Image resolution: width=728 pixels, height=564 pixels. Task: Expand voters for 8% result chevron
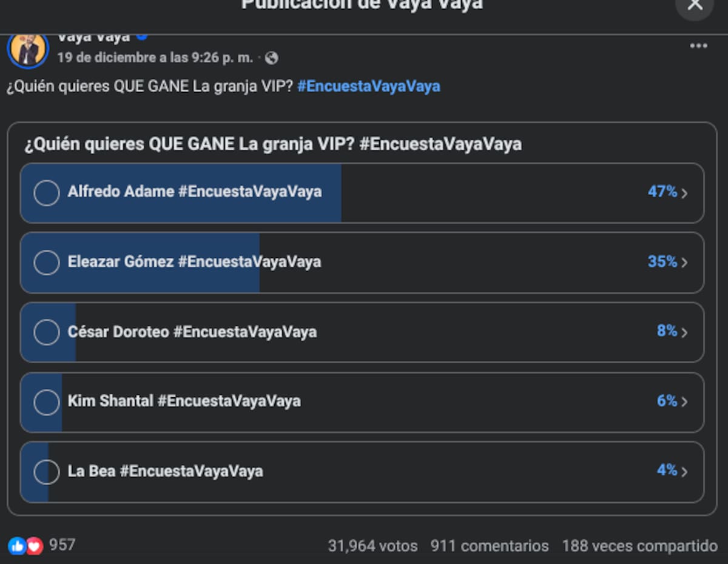coord(685,332)
